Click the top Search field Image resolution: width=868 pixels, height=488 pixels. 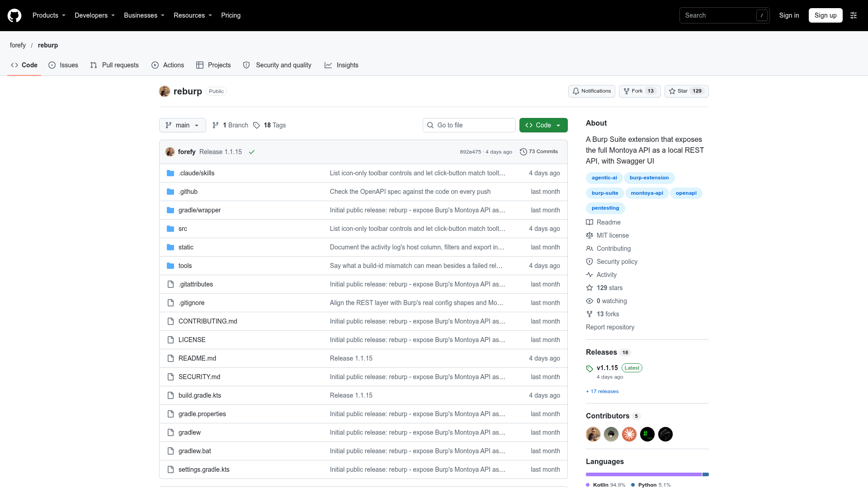(724, 15)
